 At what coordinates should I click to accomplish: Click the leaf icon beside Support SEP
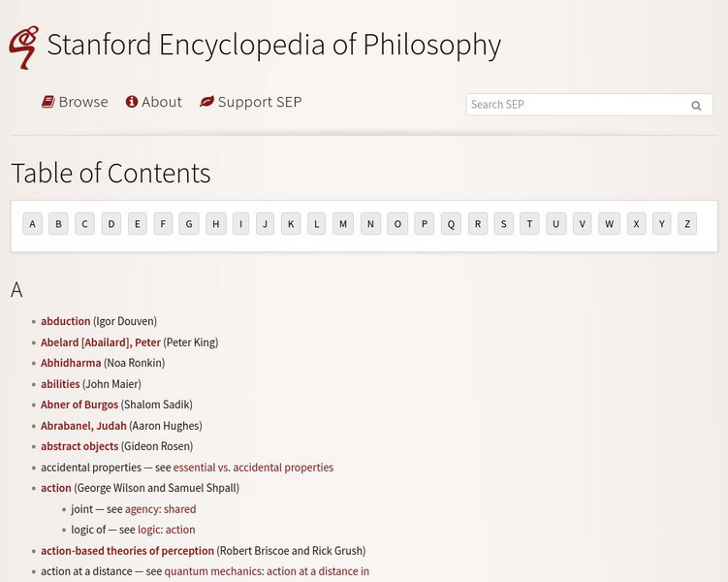(x=206, y=102)
